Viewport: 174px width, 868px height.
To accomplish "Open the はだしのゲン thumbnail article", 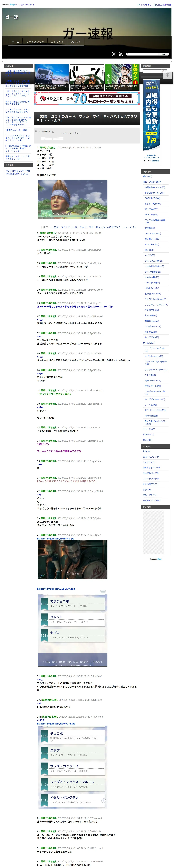I will [x=122, y=77].
